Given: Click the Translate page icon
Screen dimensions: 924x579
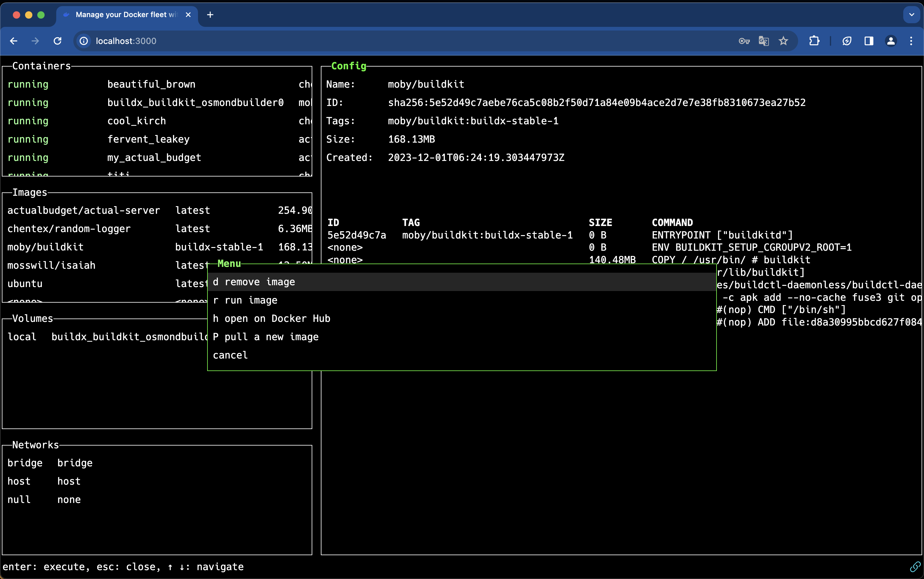Looking at the screenshot, I should pyautogui.click(x=764, y=41).
